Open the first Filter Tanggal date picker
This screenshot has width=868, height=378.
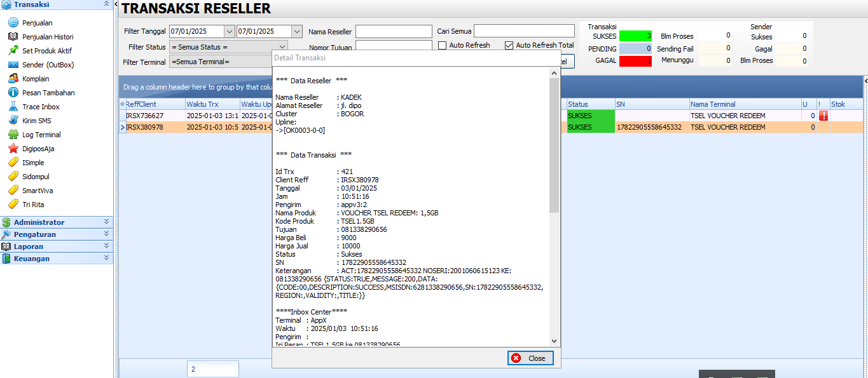coord(228,30)
